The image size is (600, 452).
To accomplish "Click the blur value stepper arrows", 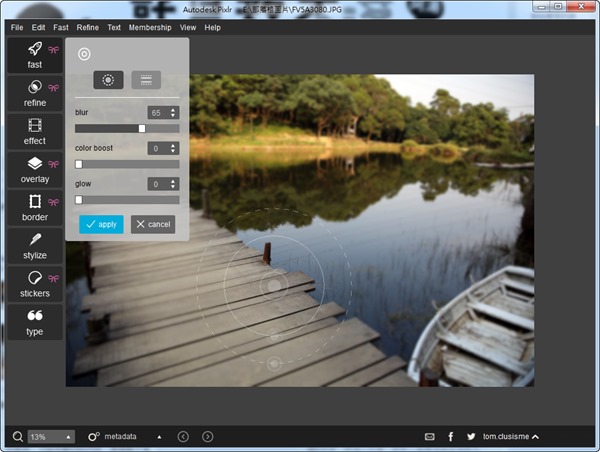I will click(x=173, y=112).
